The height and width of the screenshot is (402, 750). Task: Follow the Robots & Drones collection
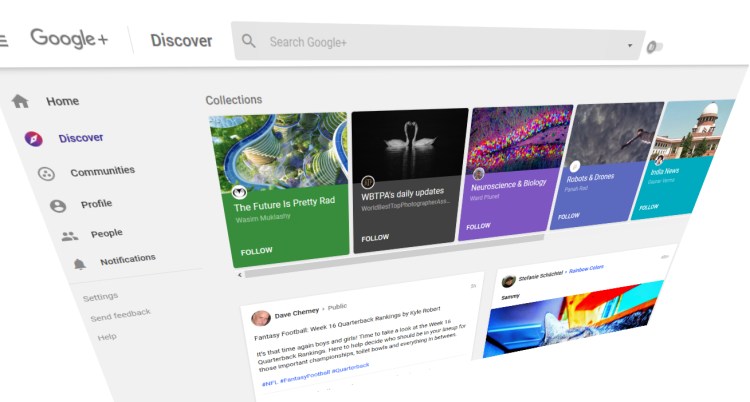[569, 216]
